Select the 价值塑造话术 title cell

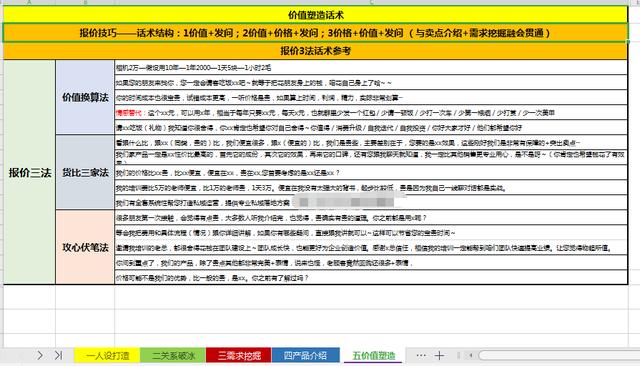(x=315, y=15)
